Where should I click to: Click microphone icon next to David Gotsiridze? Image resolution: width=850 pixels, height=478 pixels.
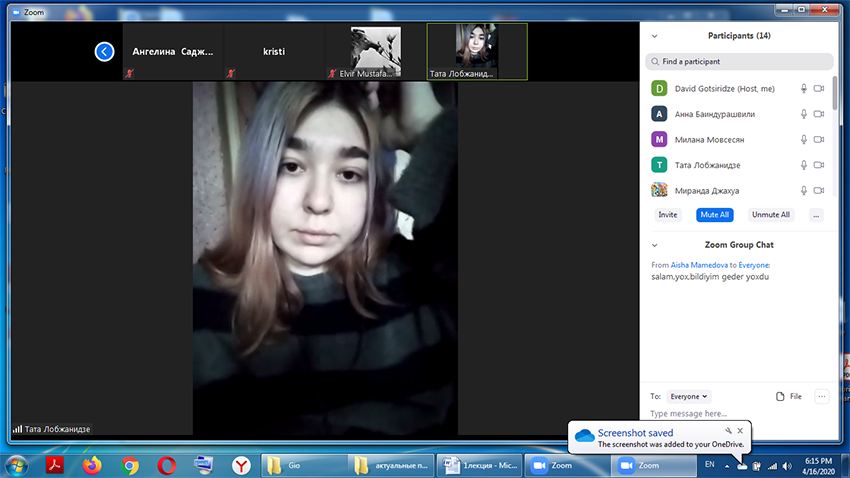coord(803,89)
